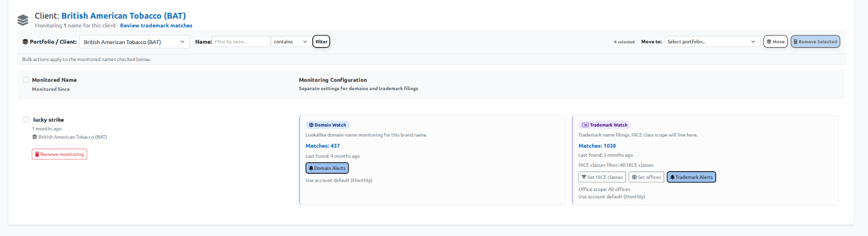Open Review trademark matches link
Viewport: 868px width, 236px height.
click(x=156, y=25)
